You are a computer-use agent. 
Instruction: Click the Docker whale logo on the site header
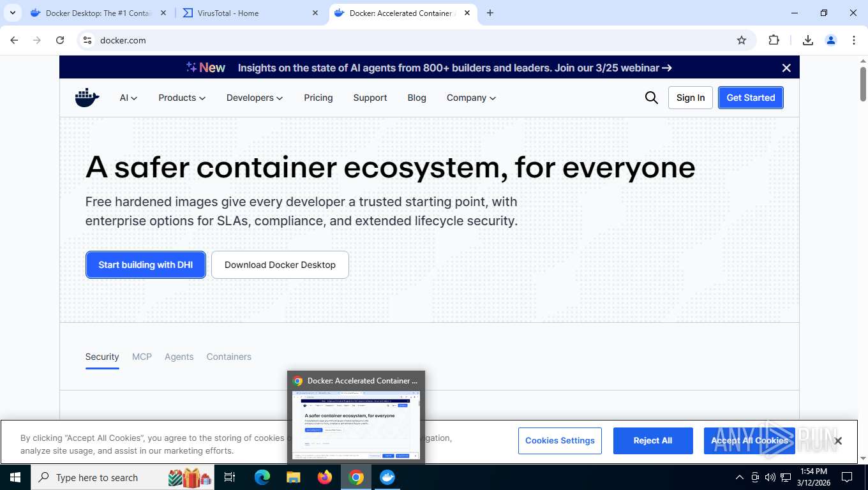(87, 98)
